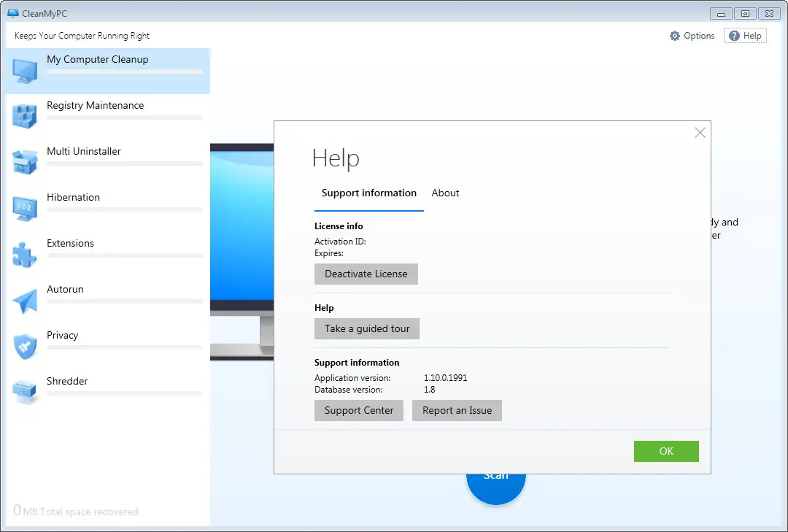788x532 pixels.
Task: Click the Help text in top bar
Action: click(752, 36)
